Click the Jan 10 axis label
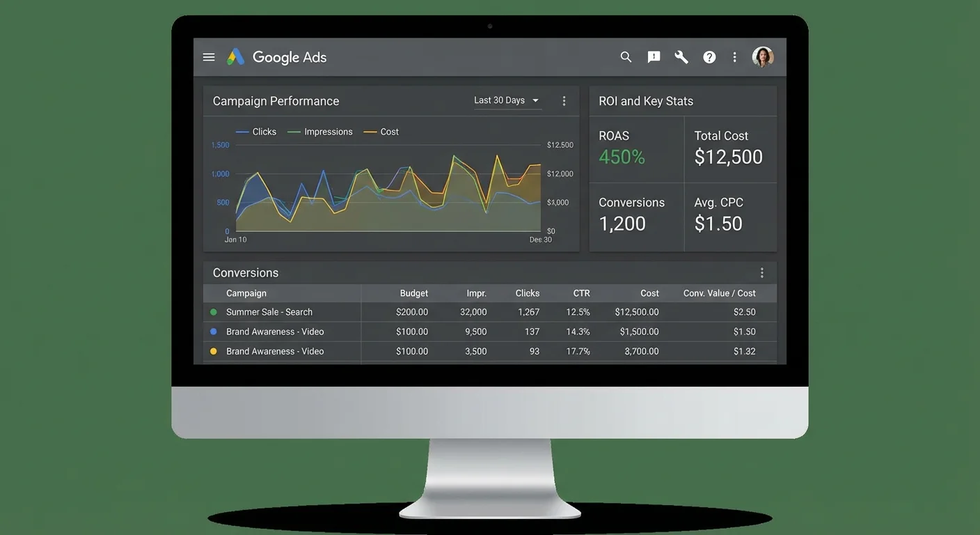980x535 pixels. [235, 240]
